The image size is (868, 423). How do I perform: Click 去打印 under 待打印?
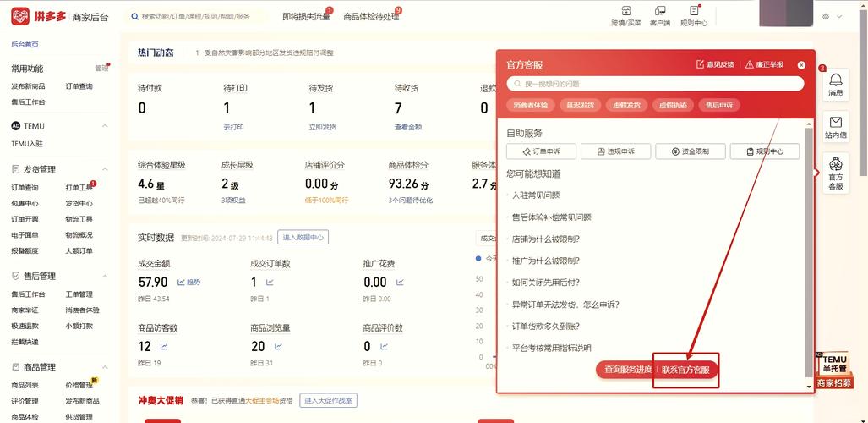[x=233, y=127]
